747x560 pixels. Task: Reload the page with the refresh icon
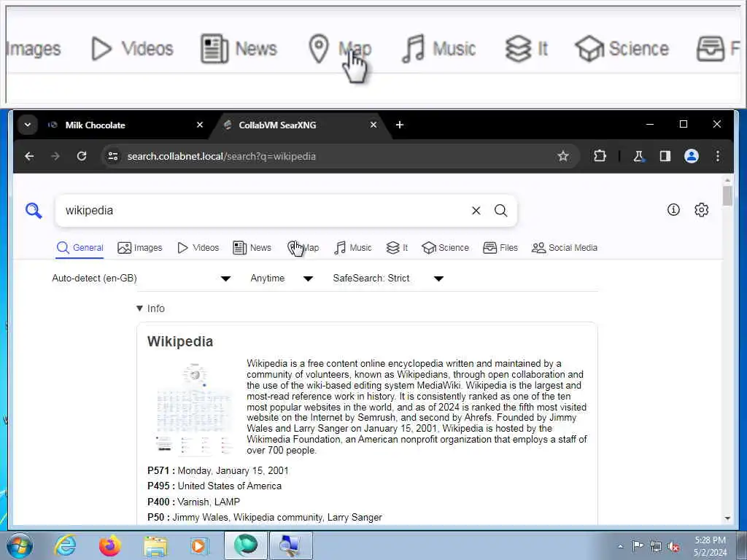pos(82,156)
